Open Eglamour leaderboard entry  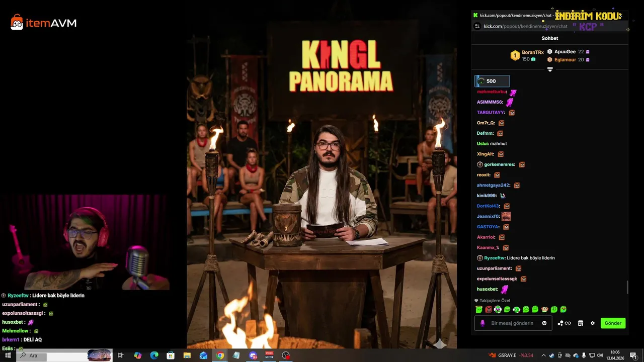568,60
